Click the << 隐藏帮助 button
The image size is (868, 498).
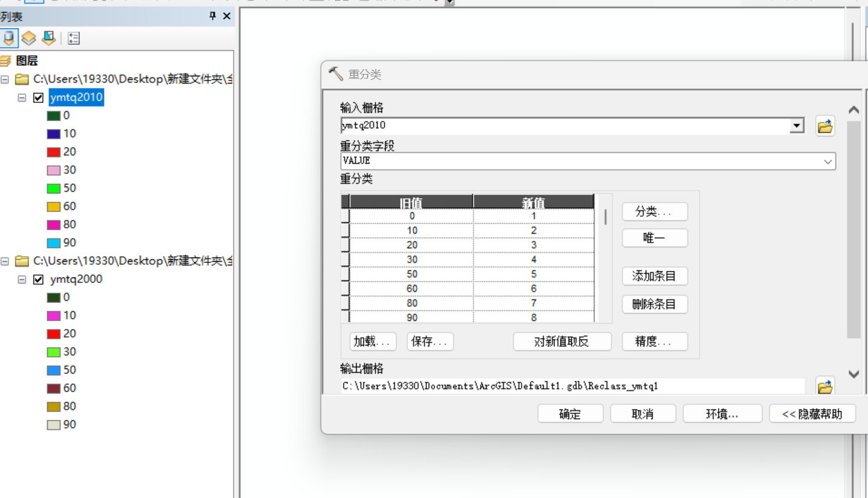click(812, 414)
